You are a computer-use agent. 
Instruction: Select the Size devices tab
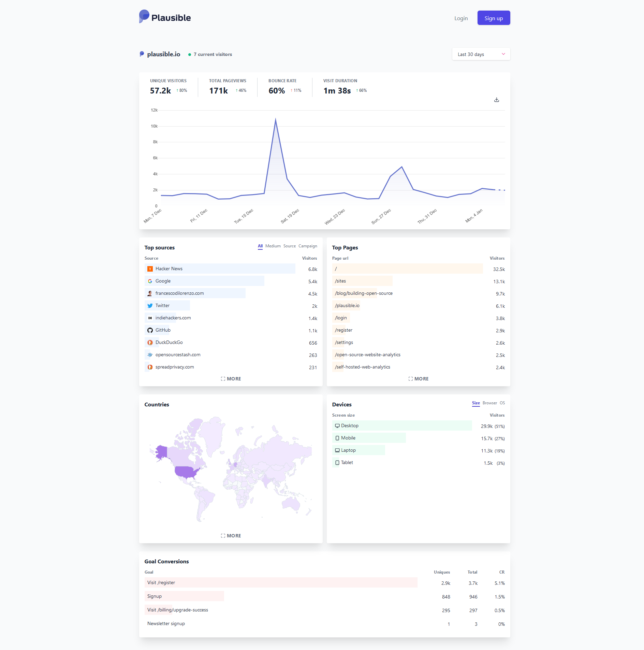coord(476,403)
